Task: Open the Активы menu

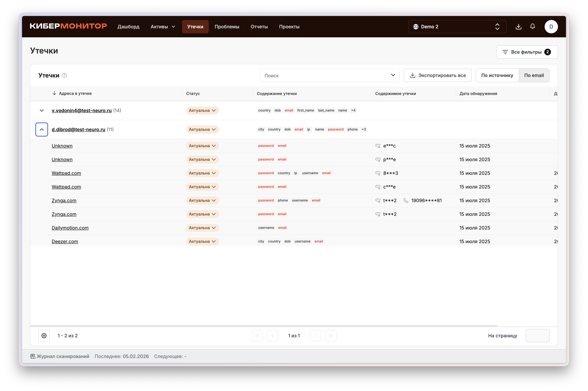Action: pyautogui.click(x=163, y=27)
